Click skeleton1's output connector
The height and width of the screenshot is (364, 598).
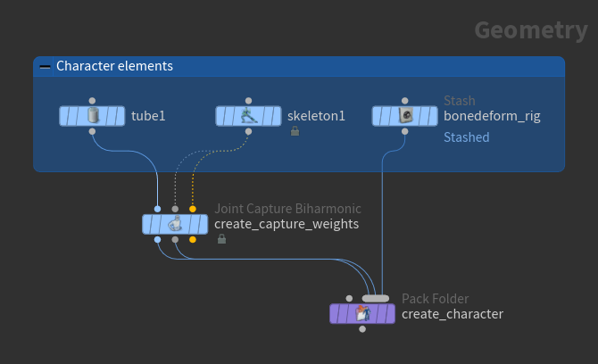[x=249, y=131]
